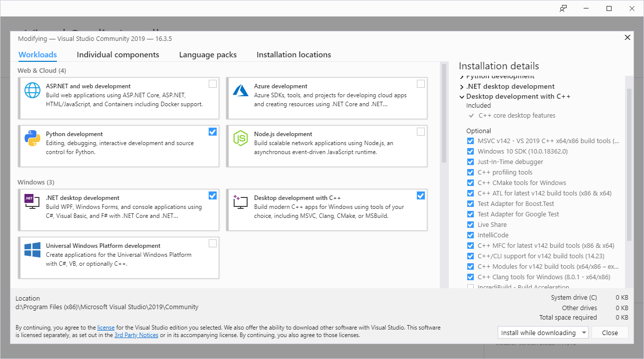Screen dimensions: 644x359
Task: Uncheck C++ Clang tools for Windows
Action: coord(470,277)
